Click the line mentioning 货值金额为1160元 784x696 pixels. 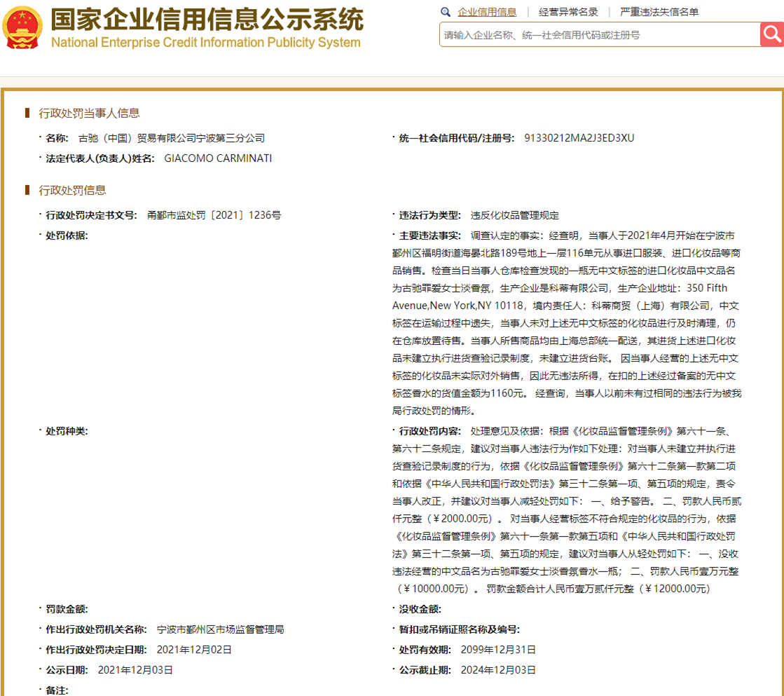[567, 393]
